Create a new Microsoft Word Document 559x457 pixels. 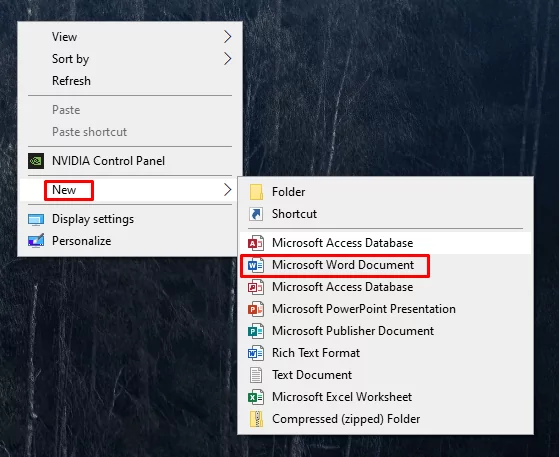(385, 265)
